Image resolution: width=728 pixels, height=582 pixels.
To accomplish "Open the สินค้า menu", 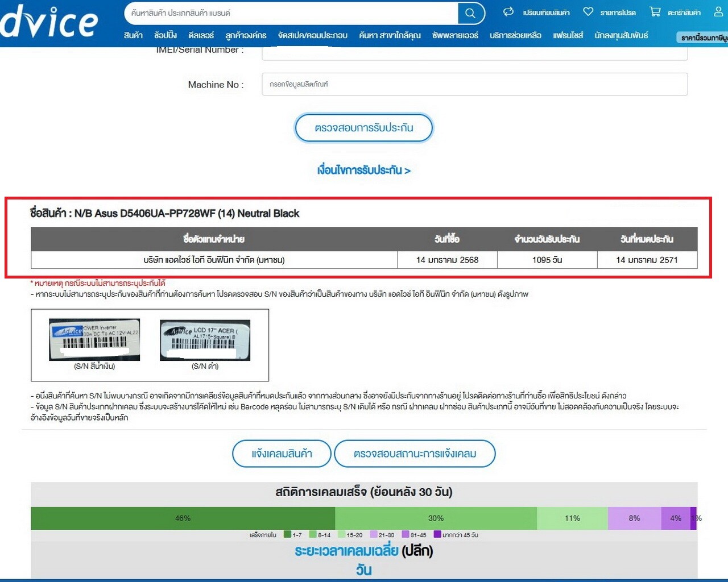I will [x=133, y=35].
